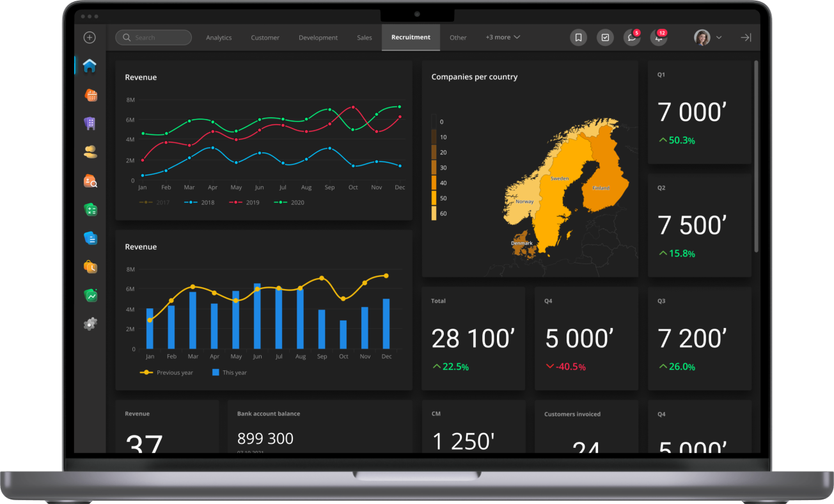
Task: Open the bookmarks icon in the top bar
Action: pyautogui.click(x=578, y=37)
